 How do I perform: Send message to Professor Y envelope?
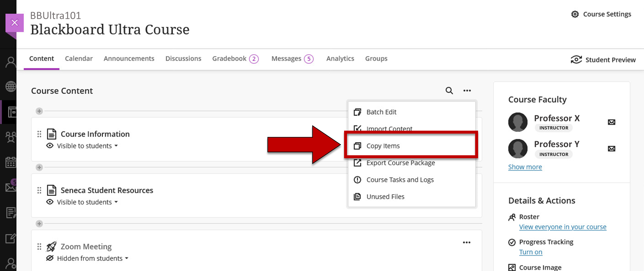[612, 149]
